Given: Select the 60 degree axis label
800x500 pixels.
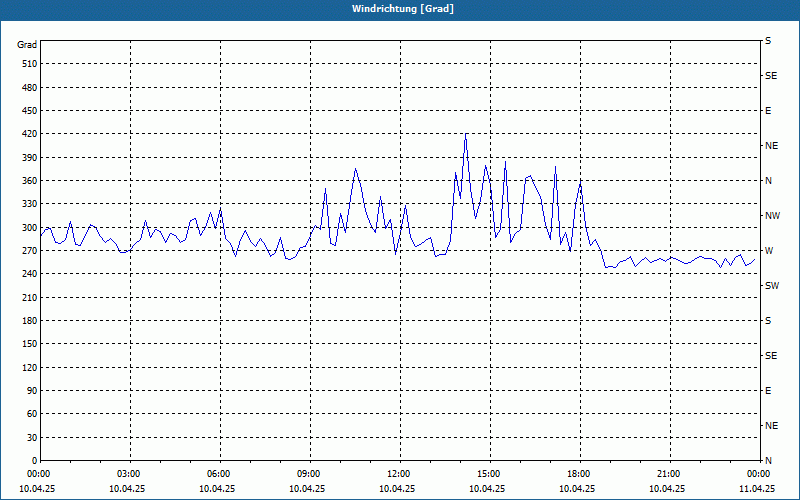Looking at the screenshot, I should pyautogui.click(x=32, y=414).
